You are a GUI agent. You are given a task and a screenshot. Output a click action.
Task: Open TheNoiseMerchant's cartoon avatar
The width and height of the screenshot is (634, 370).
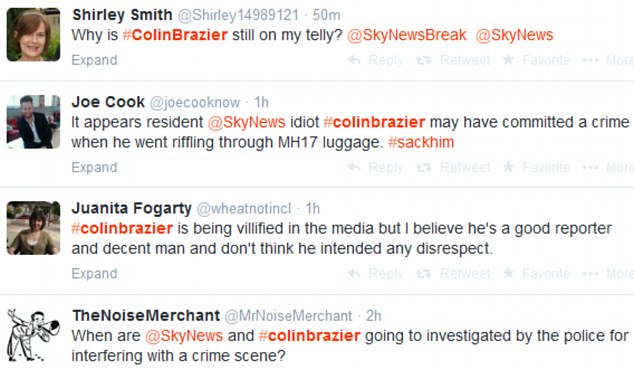34,335
